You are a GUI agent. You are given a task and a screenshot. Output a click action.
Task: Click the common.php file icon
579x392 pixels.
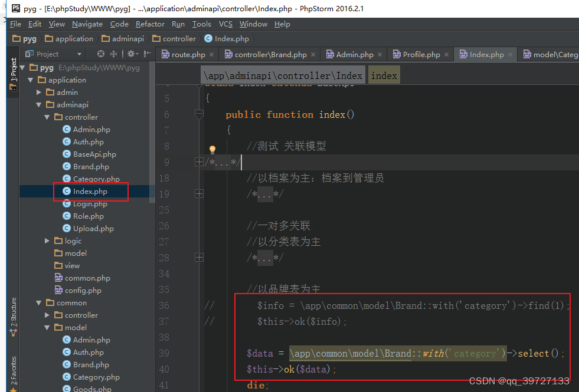58,278
